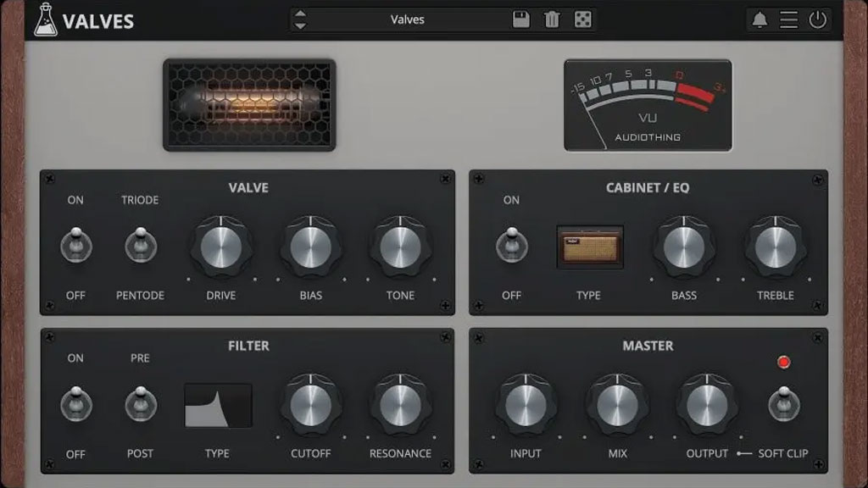868x488 pixels.
Task: Click the CABINET / EQ heading
Action: pos(648,188)
